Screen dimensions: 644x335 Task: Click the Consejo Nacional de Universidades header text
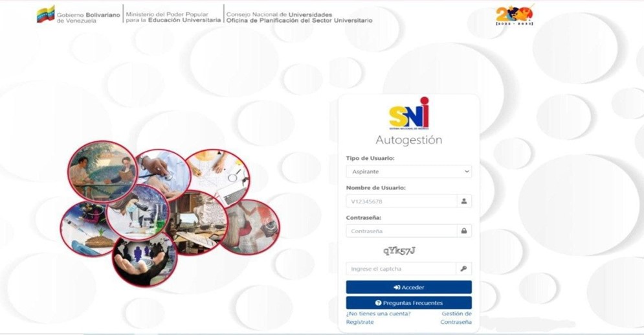click(300, 17)
